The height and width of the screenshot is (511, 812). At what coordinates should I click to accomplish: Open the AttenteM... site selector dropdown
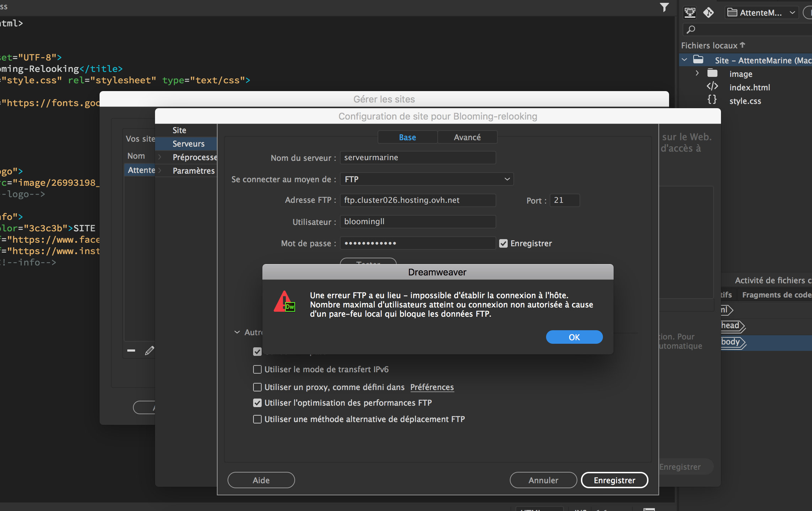click(x=761, y=13)
